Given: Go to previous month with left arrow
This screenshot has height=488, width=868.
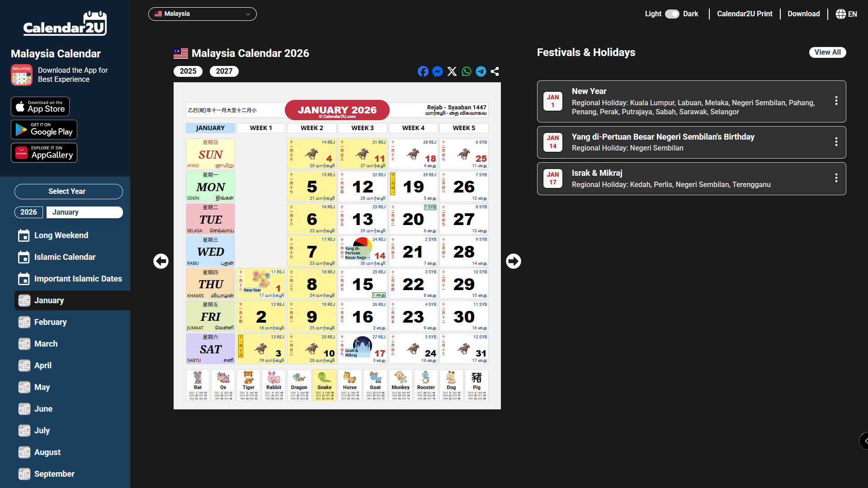Looking at the screenshot, I should pyautogui.click(x=161, y=261).
